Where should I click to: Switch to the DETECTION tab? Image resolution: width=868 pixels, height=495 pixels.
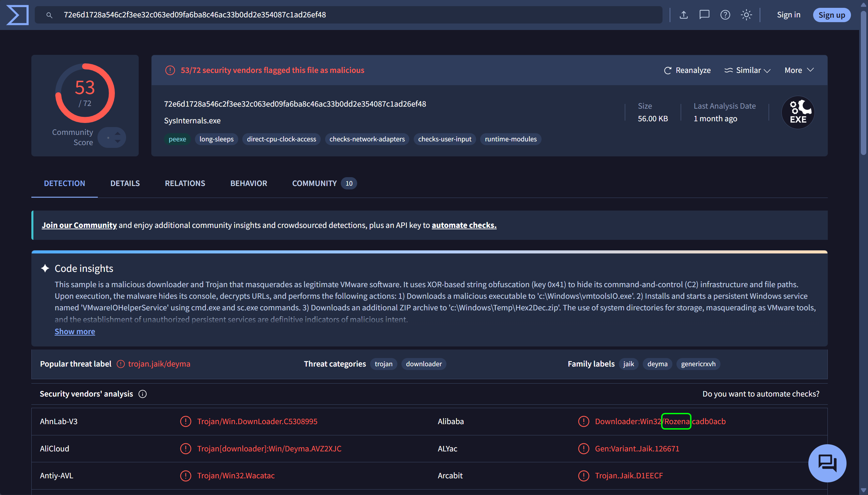point(64,183)
